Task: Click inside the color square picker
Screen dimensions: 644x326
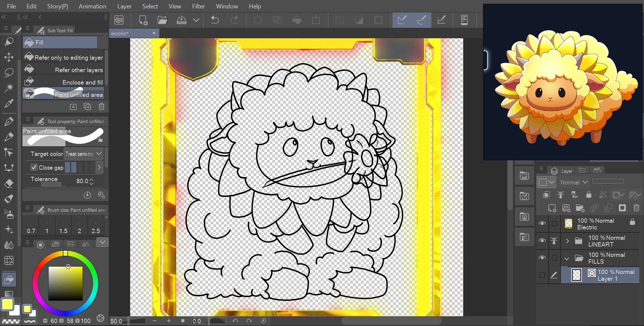Action: point(65,283)
